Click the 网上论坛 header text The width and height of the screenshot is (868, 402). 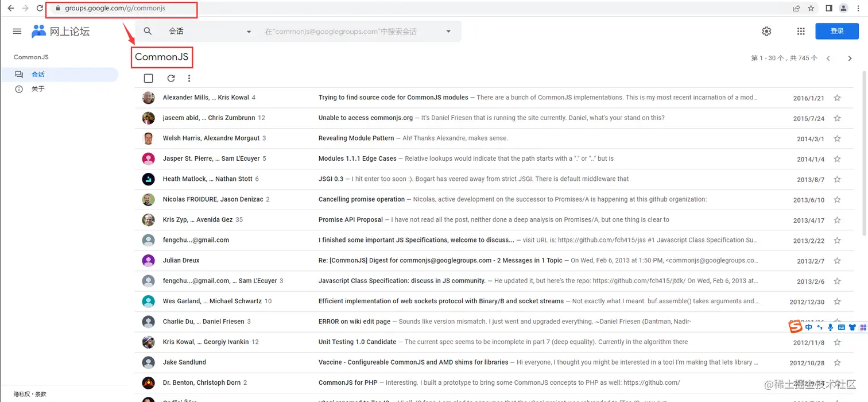[x=69, y=32]
